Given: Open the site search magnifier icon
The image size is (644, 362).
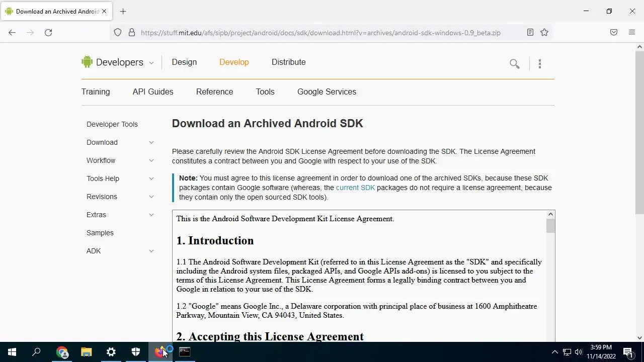Looking at the screenshot, I should point(514,64).
